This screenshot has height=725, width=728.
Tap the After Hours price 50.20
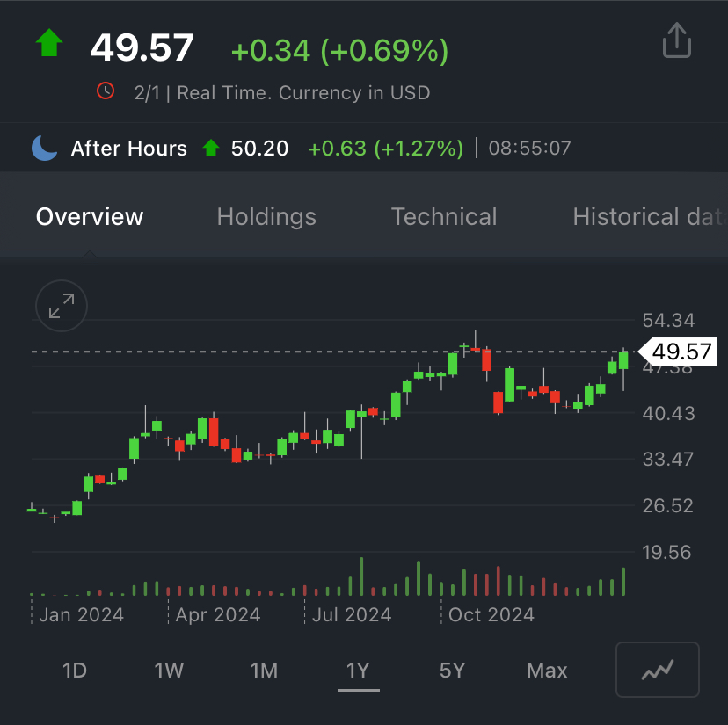coord(260,149)
